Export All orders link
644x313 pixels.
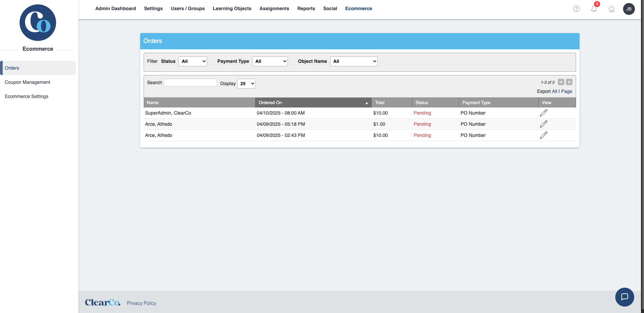click(554, 91)
